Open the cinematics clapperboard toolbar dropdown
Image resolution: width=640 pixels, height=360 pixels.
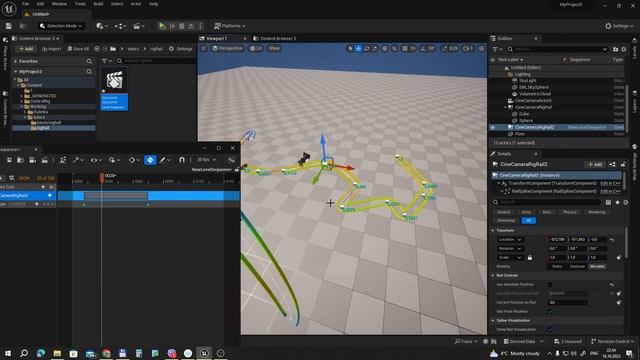[139, 26]
